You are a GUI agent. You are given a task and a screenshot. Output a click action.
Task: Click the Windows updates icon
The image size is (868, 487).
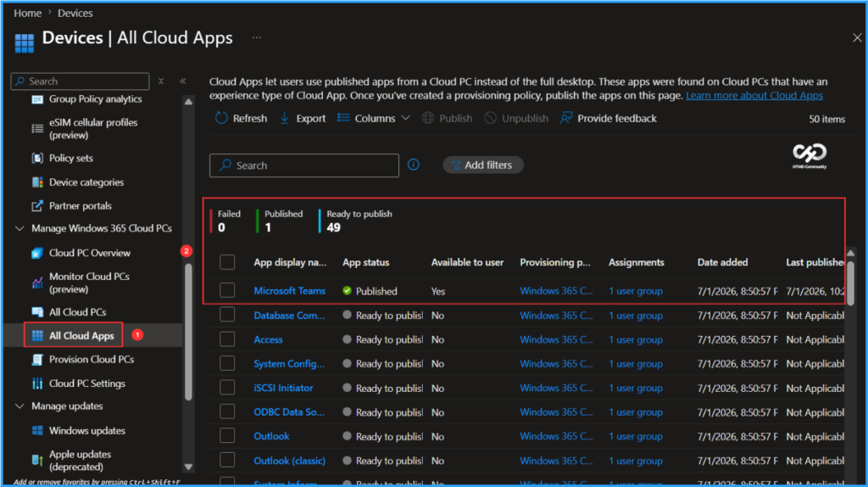coord(37,430)
